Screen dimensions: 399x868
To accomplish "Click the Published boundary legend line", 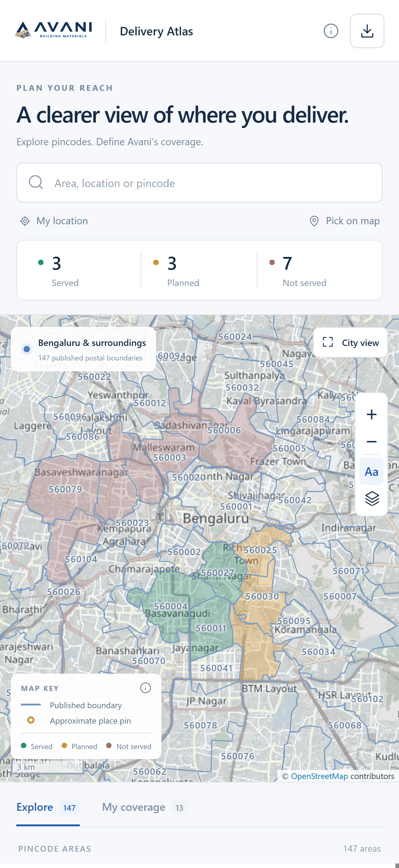I will tap(31, 705).
